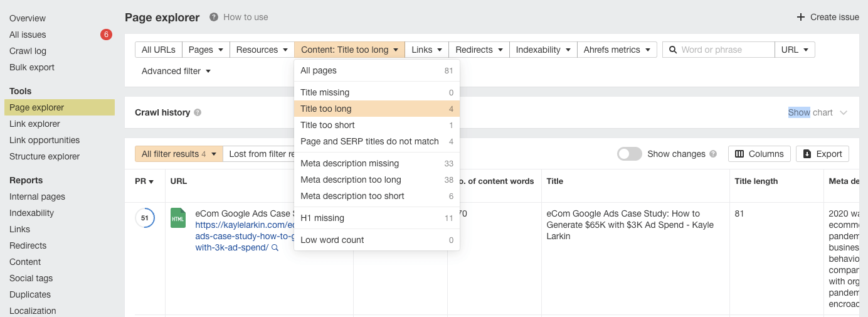Choose Meta description too short option
Viewport: 868px width, 317px height.
pyautogui.click(x=377, y=196)
